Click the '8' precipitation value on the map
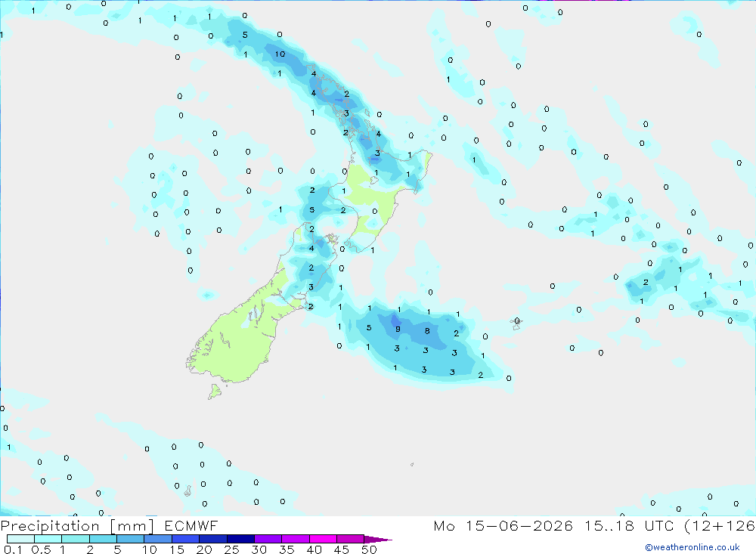756x554 pixels. (x=427, y=331)
